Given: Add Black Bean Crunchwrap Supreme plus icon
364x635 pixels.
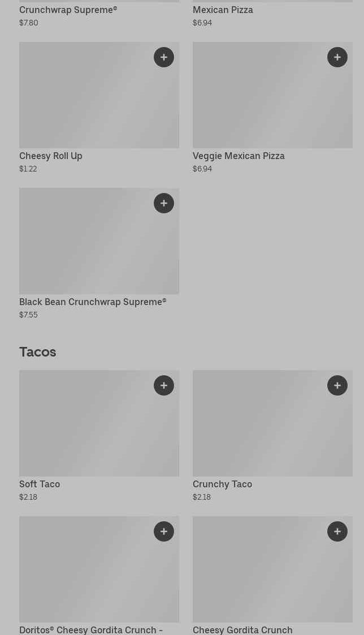Looking at the screenshot, I should (x=164, y=203).
